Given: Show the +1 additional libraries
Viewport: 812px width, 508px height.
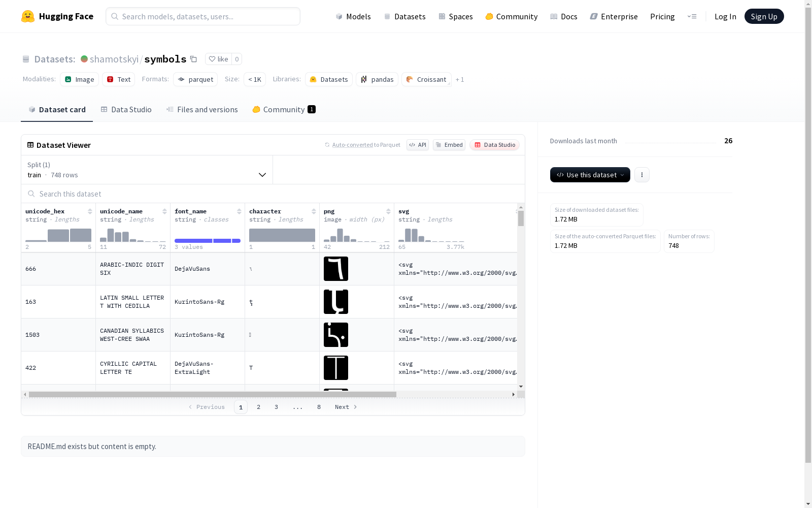Looking at the screenshot, I should [x=460, y=79].
